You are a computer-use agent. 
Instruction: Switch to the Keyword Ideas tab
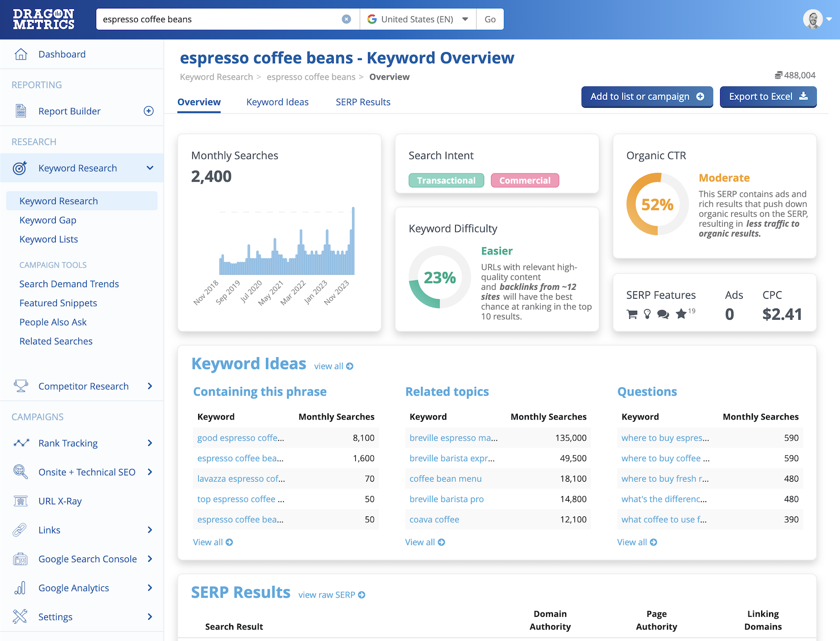[x=277, y=102]
